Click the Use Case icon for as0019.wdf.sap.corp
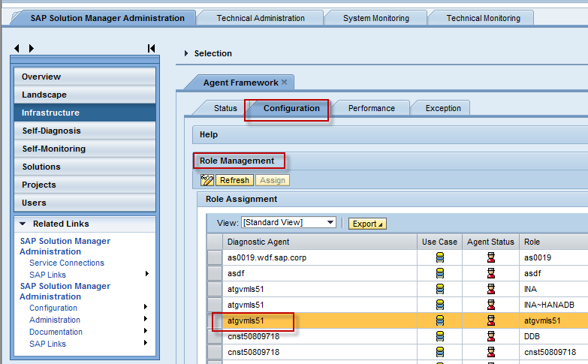 (x=440, y=257)
